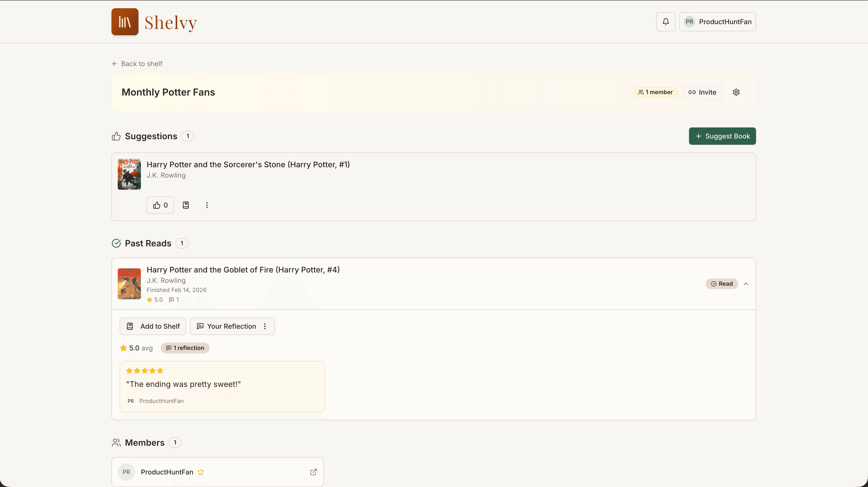Open ProductHuntFan's profile via external link icon
The image size is (868, 487).
(313, 472)
